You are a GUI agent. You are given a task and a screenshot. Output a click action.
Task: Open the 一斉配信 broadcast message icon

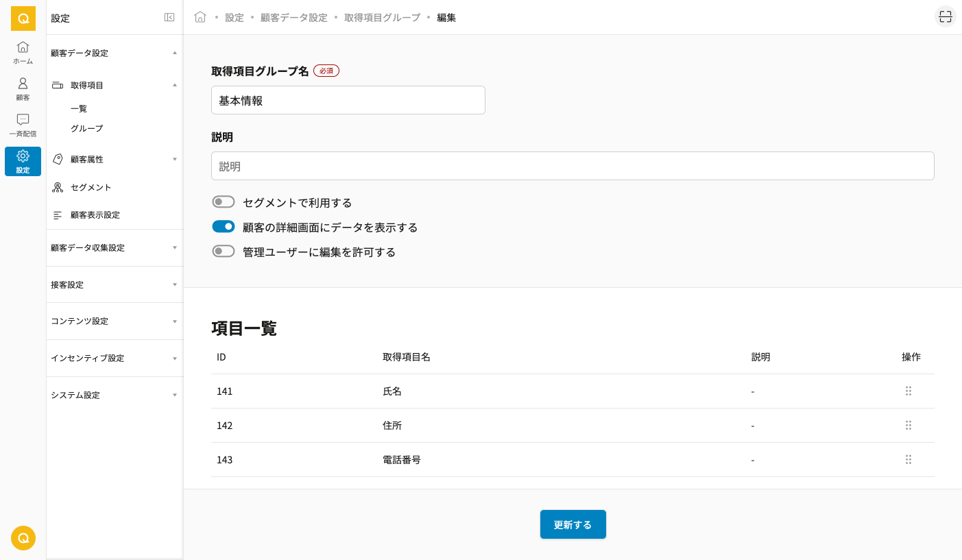23,125
